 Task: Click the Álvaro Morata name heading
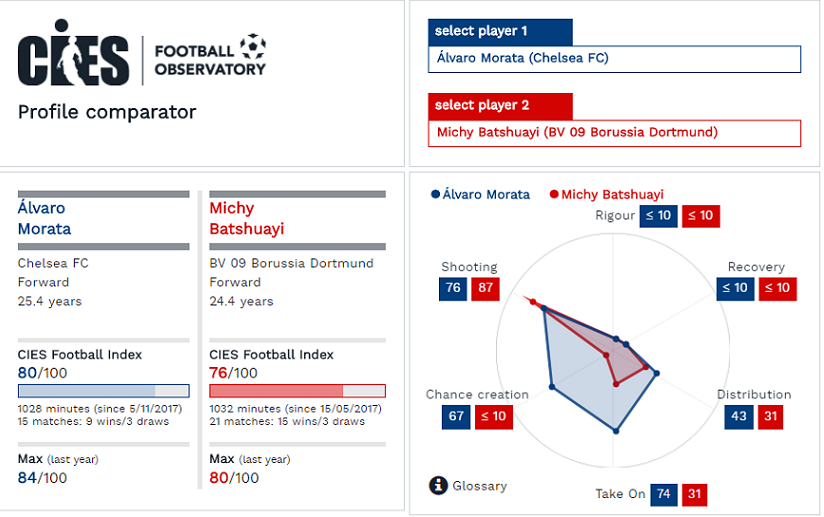tap(45, 219)
